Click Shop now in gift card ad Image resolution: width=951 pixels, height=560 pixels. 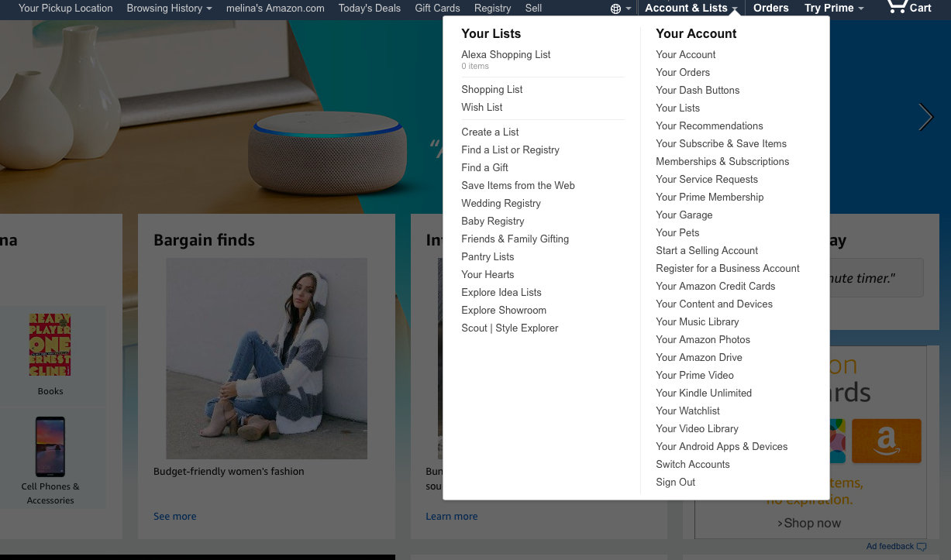pos(809,523)
